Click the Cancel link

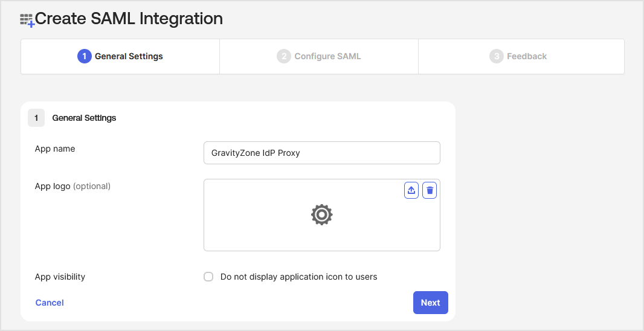(x=50, y=303)
